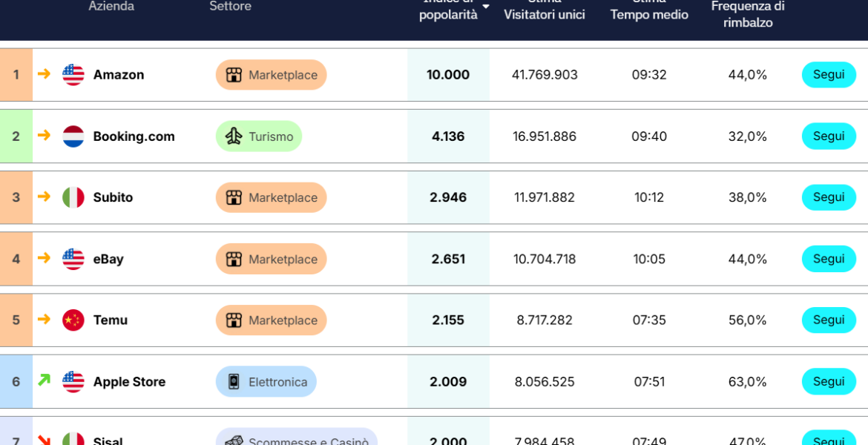Follow eBay using Segui
Screen dimensions: 868x445
(x=829, y=259)
